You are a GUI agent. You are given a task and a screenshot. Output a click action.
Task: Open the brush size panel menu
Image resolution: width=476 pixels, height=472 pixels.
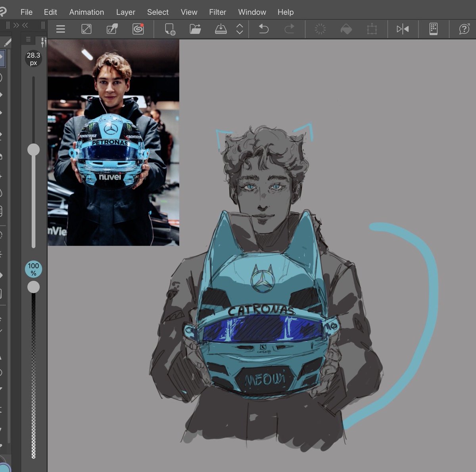[x=28, y=39]
